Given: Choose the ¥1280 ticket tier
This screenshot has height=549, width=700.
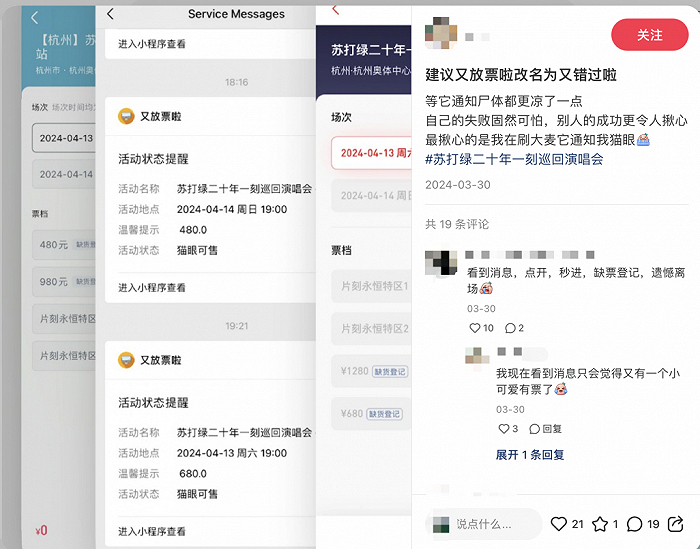Looking at the screenshot, I should pyautogui.click(x=371, y=371).
